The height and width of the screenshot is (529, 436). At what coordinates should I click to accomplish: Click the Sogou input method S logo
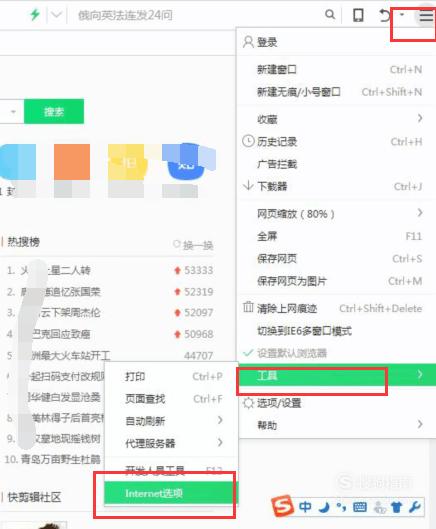click(x=282, y=506)
